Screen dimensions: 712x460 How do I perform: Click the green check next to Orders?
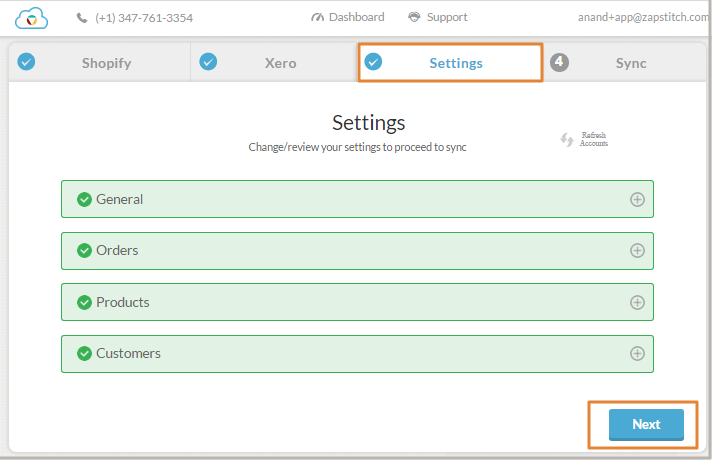click(x=84, y=250)
